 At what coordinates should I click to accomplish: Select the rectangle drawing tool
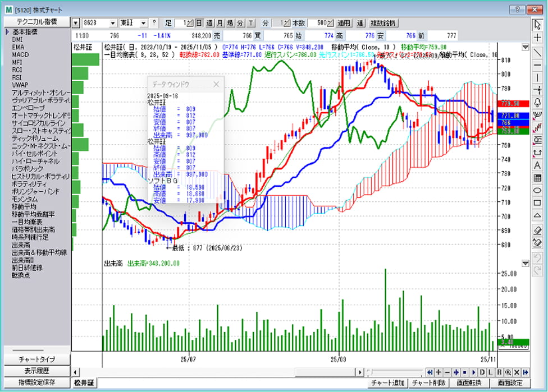[x=538, y=203]
